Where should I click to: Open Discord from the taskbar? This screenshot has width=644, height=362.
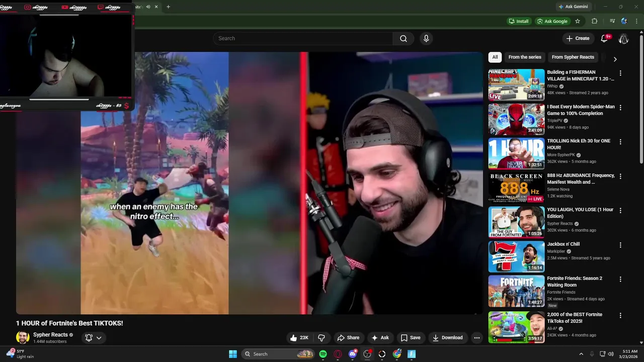tap(353, 354)
